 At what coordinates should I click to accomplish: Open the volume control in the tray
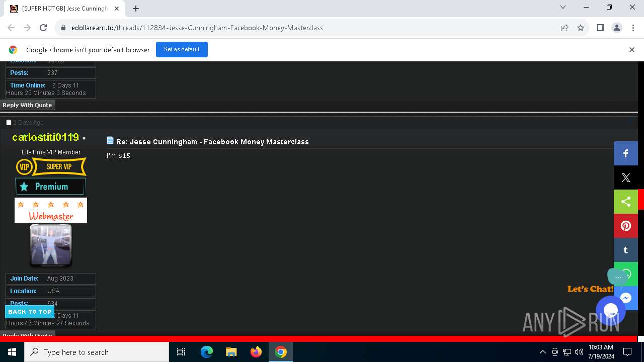(x=579, y=352)
